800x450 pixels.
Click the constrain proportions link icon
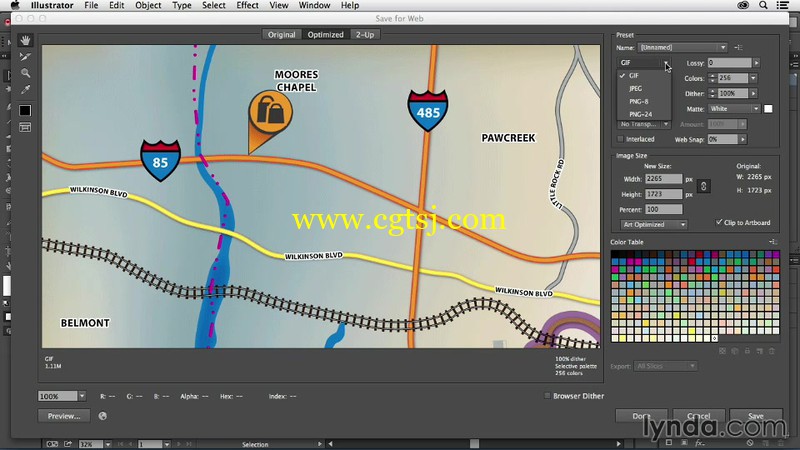pyautogui.click(x=704, y=186)
